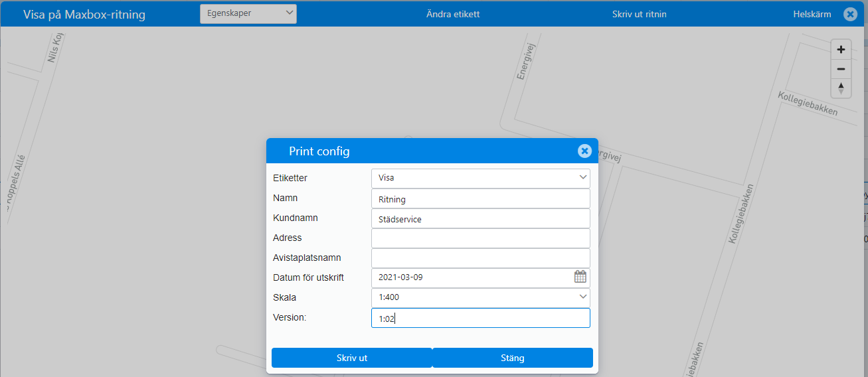Open the Egenskaper dropdown in header
Screen dimensions: 868x377
[x=248, y=13]
